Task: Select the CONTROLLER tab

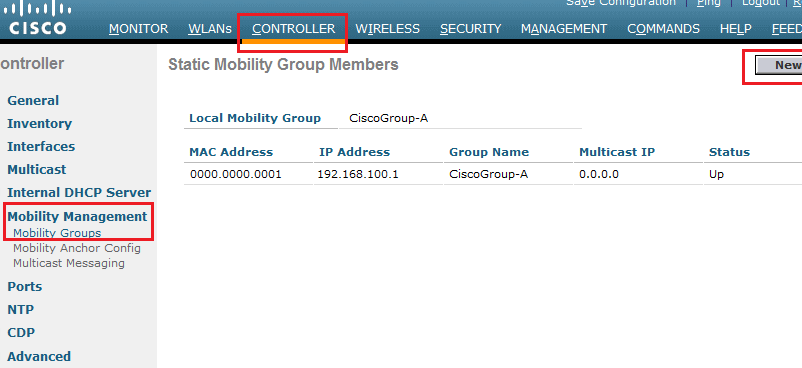Action: point(294,29)
